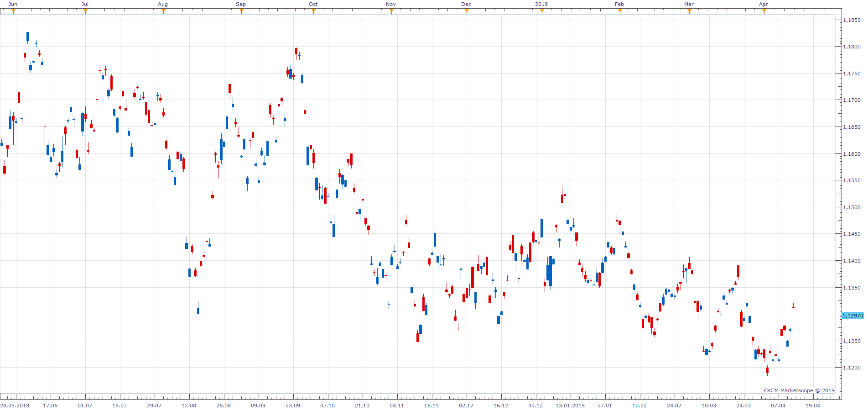Click the 1,1450 price axis label
Screen dimensions: 868x411
pos(852,234)
